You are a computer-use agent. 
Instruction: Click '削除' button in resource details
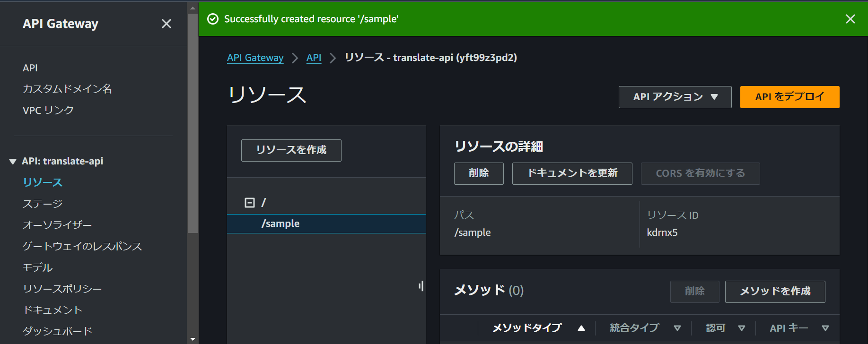479,173
